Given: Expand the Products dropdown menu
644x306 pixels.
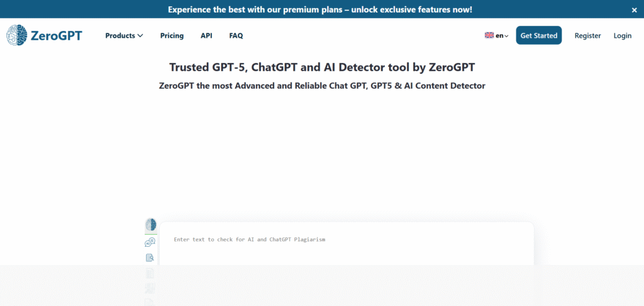Looking at the screenshot, I should pyautogui.click(x=124, y=36).
